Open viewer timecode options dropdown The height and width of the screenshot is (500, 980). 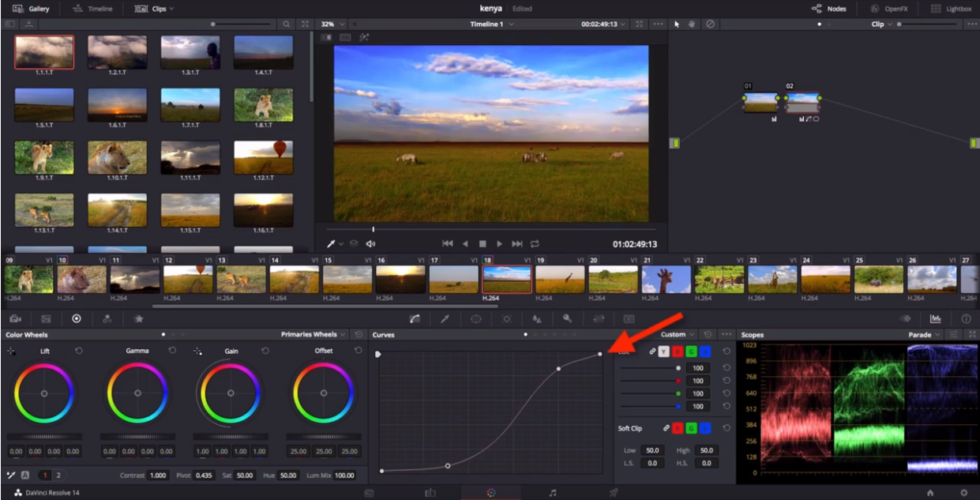coord(605,24)
